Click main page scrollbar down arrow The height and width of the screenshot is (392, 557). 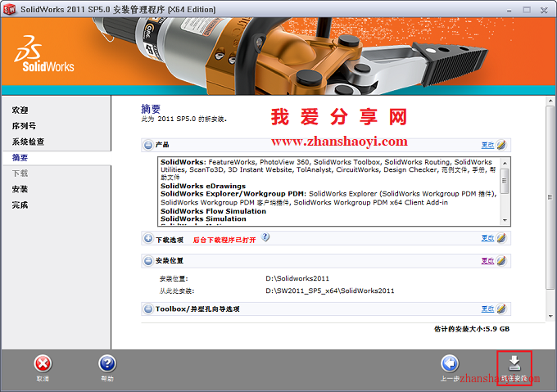pyautogui.click(x=550, y=316)
